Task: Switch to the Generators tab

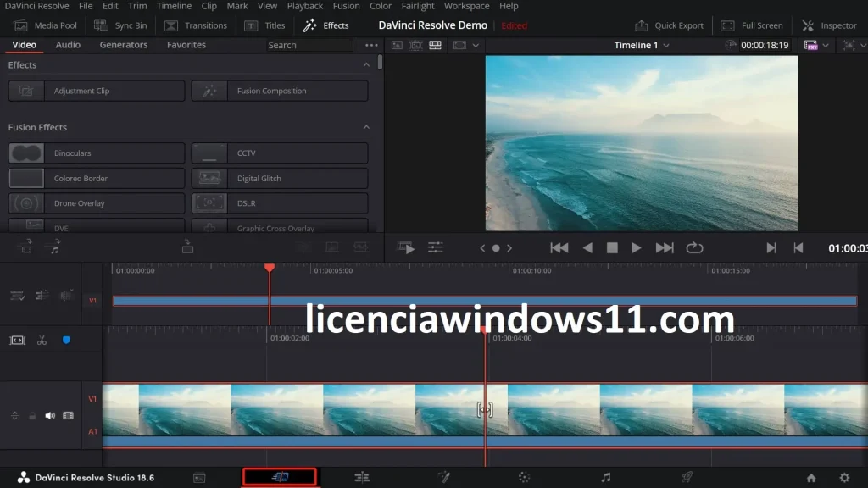Action: (124, 45)
